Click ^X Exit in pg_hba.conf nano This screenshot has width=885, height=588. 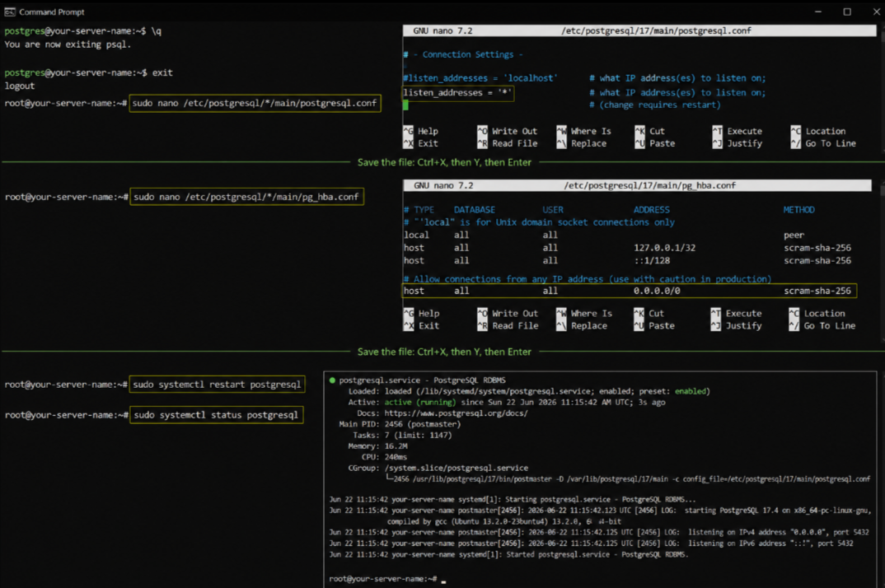point(422,325)
